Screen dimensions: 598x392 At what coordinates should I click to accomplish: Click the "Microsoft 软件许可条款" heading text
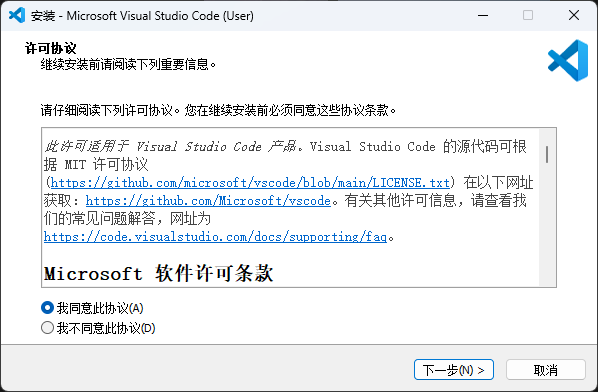tap(158, 273)
